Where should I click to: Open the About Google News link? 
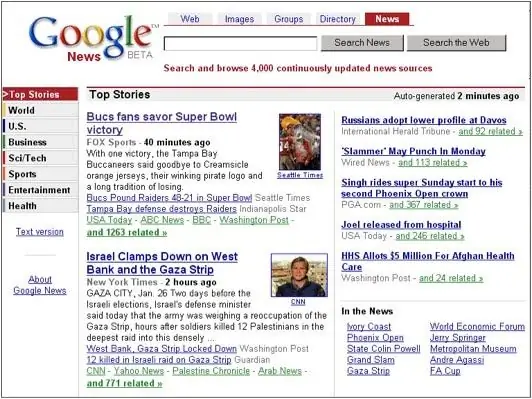pos(40,285)
